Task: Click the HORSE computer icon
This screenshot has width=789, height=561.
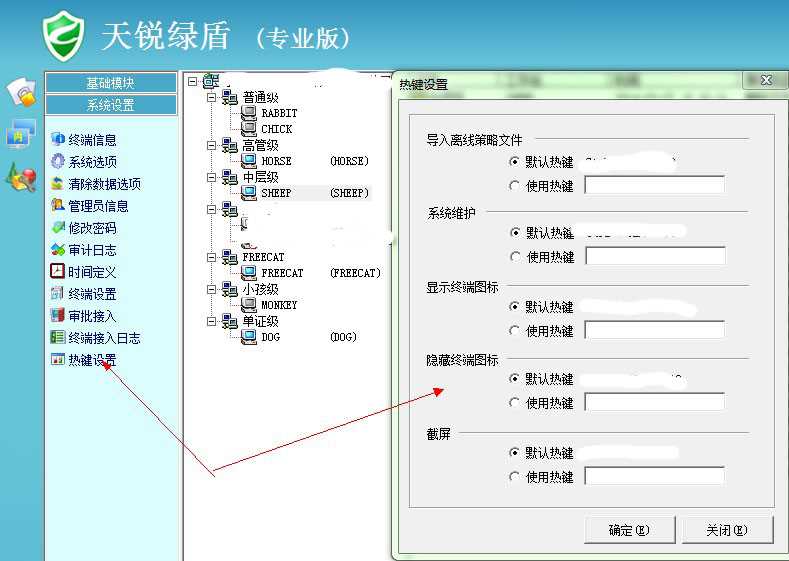Action: click(249, 161)
